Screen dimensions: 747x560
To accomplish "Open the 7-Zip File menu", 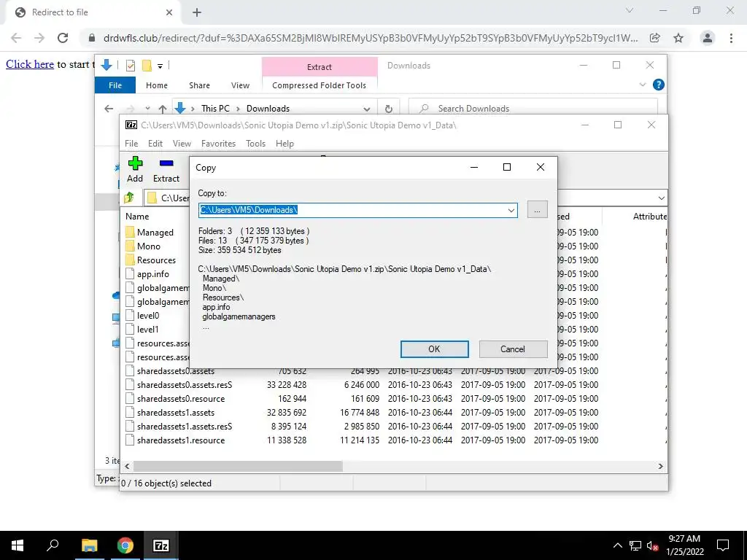I will click(131, 144).
